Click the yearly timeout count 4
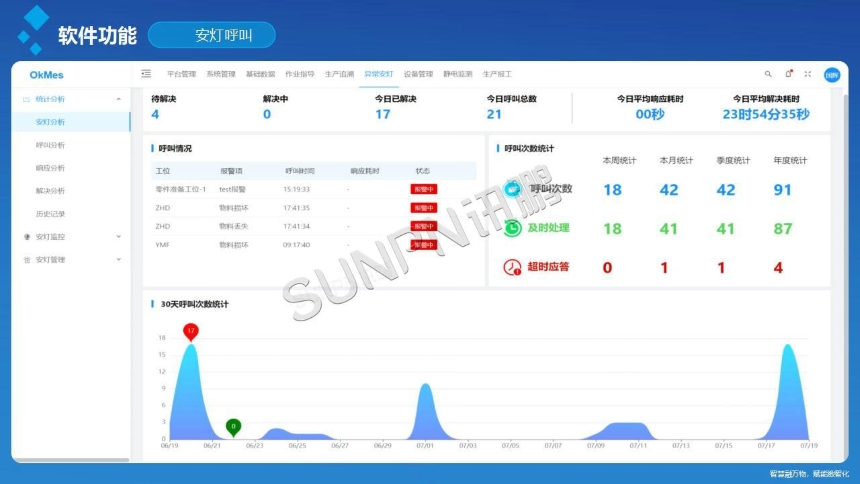 coord(778,268)
